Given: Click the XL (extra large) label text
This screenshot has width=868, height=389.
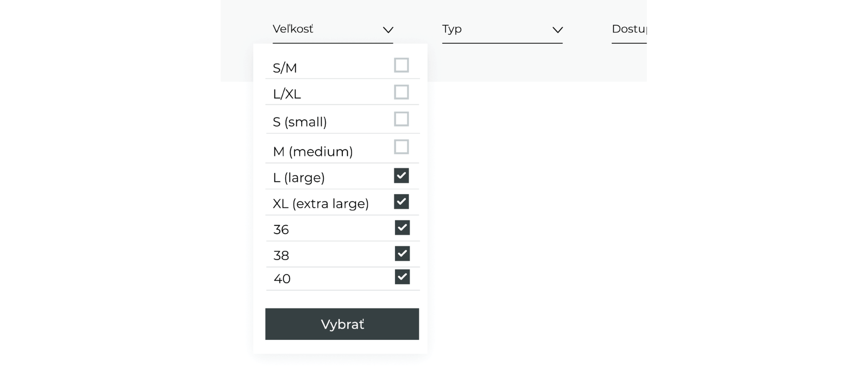Looking at the screenshot, I should (321, 204).
